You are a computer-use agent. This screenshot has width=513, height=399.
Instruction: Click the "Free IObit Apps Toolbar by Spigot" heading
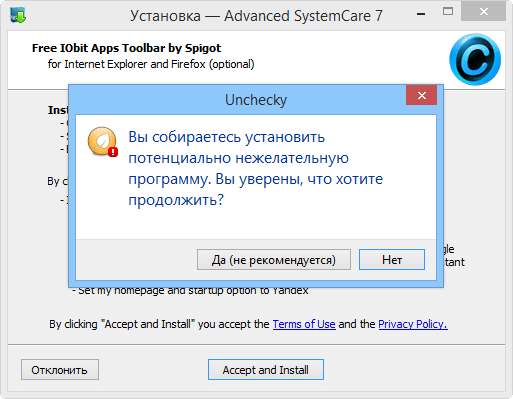126,48
